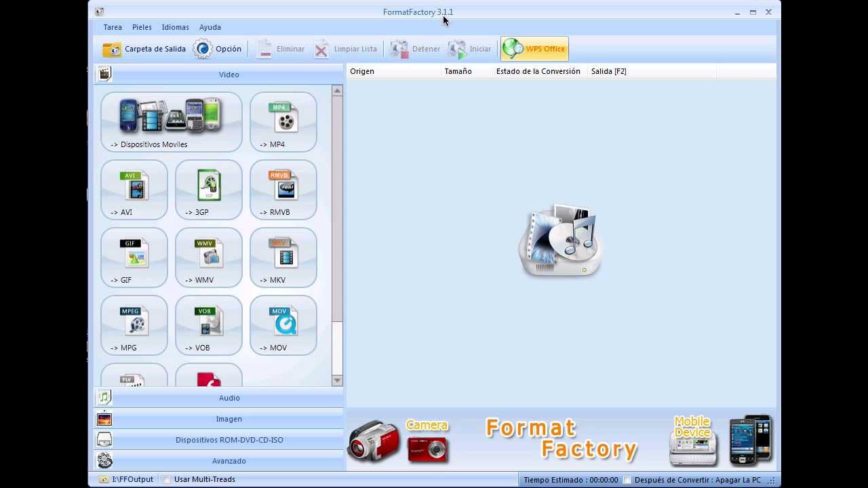Image resolution: width=868 pixels, height=488 pixels.
Task: Click the video list scrollbar up arrow
Action: coord(337,91)
